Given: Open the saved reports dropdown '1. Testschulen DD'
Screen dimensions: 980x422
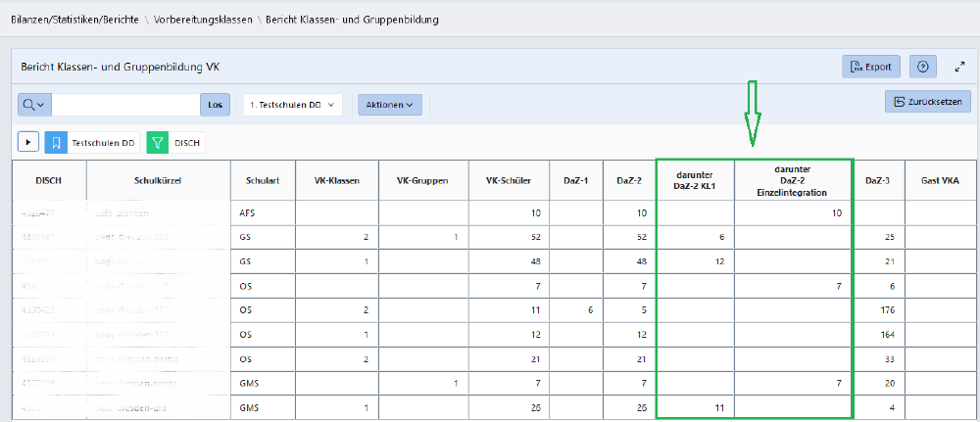Looking at the screenshot, I should [x=292, y=105].
